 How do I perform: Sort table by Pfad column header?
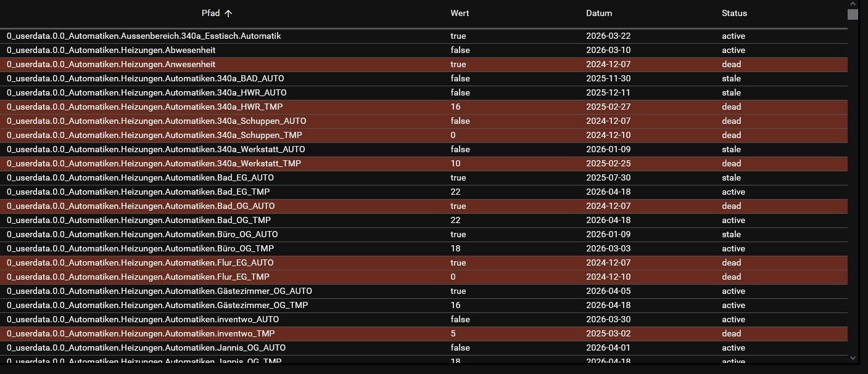click(x=210, y=14)
